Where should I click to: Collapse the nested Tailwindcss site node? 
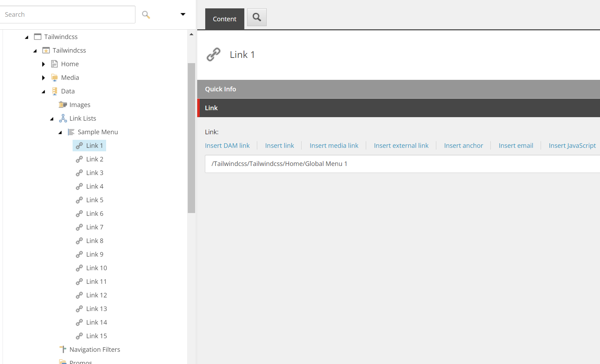tap(35, 51)
